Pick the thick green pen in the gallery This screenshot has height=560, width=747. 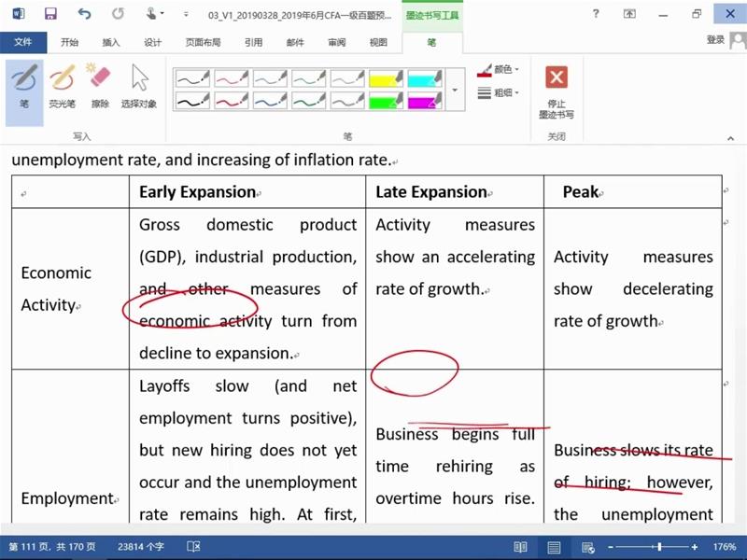pos(308,101)
